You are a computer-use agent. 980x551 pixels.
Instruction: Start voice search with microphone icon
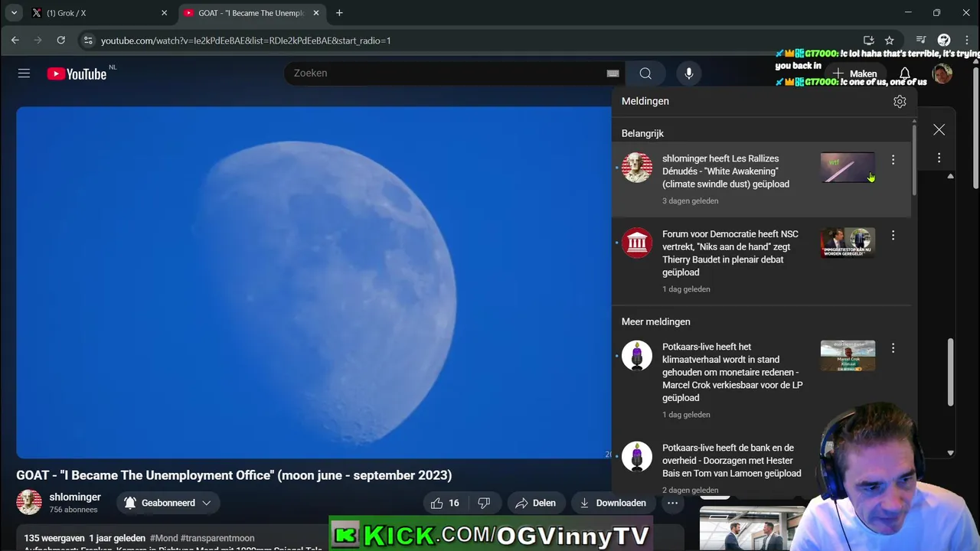[x=689, y=73]
